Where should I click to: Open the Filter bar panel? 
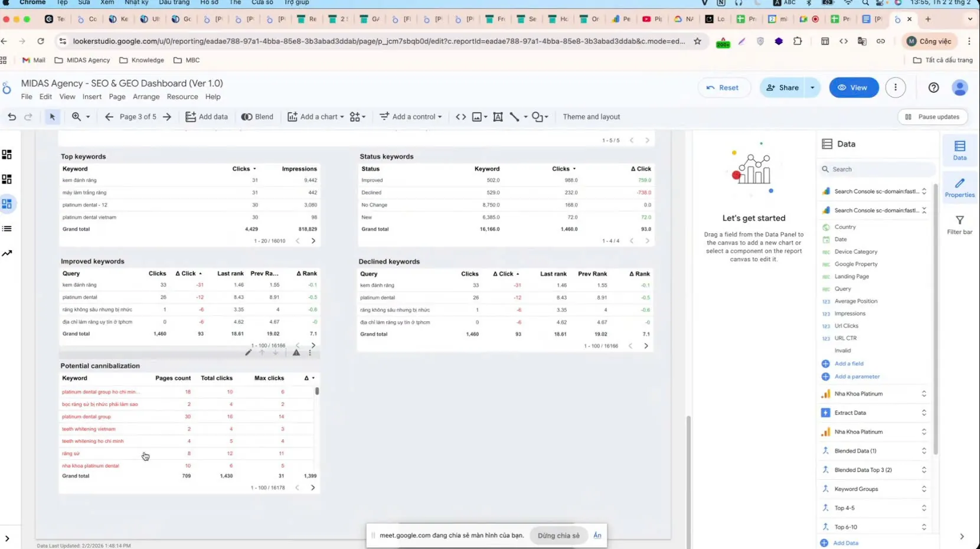click(x=959, y=225)
